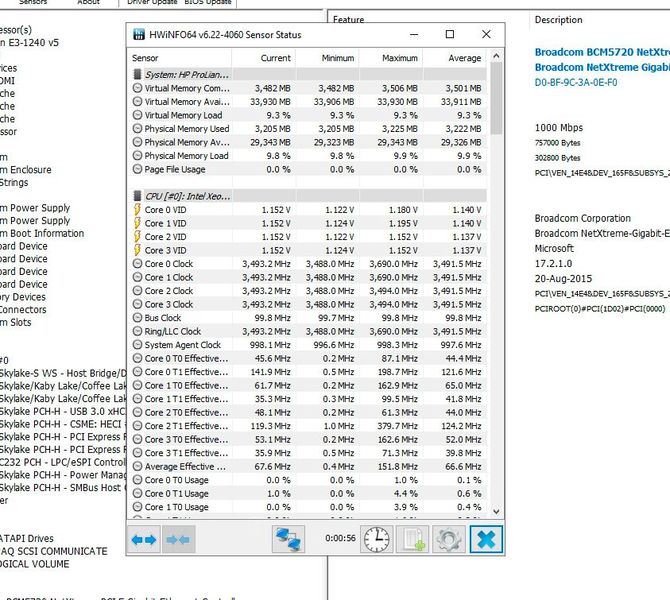Select System Enclosure in background tree

click(26, 170)
